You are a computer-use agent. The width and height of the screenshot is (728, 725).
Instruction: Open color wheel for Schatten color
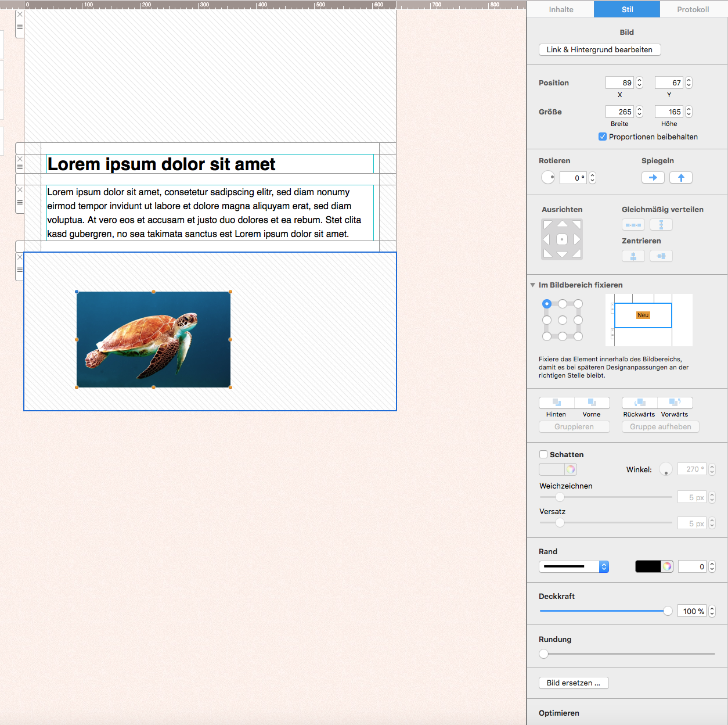(x=571, y=469)
